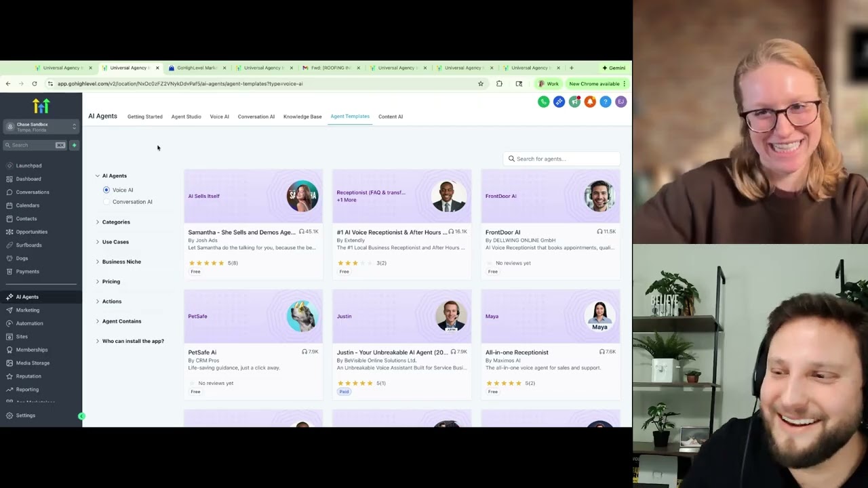This screenshot has height=488, width=868.
Task: Click the blue help question mark icon
Action: pos(606,102)
